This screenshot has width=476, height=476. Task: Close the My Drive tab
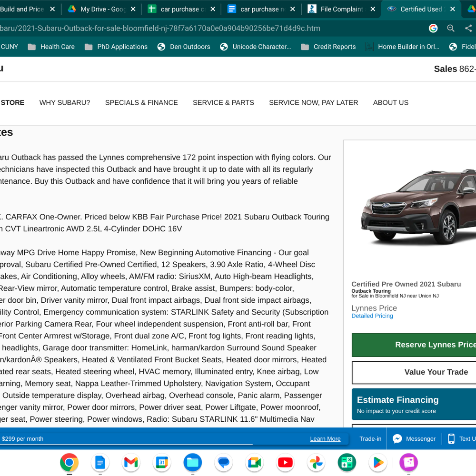(x=133, y=9)
